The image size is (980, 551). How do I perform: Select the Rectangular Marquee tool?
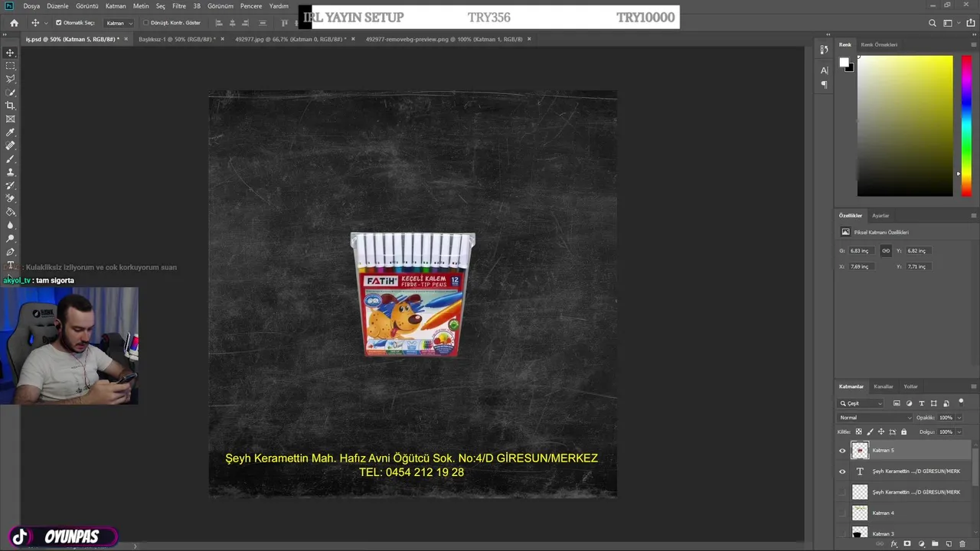click(x=11, y=66)
